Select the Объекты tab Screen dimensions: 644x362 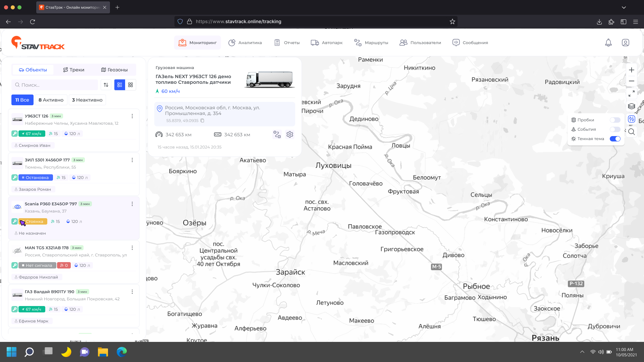[33, 70]
